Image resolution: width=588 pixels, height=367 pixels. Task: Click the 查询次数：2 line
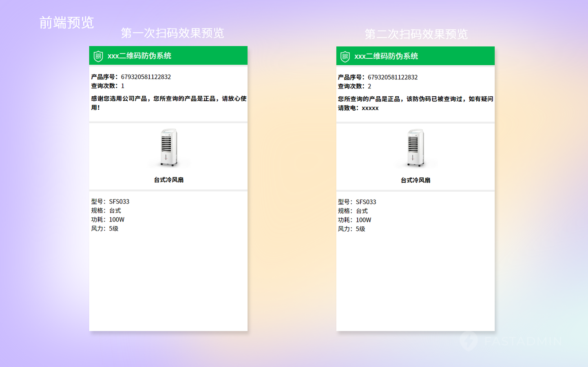[x=354, y=86]
